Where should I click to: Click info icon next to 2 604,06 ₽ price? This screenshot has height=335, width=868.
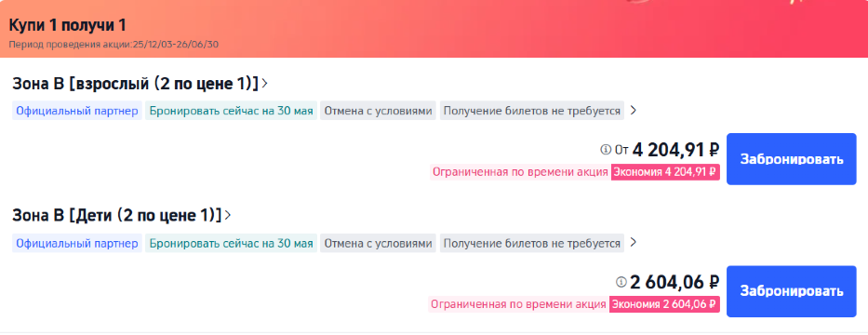pyautogui.click(x=621, y=282)
